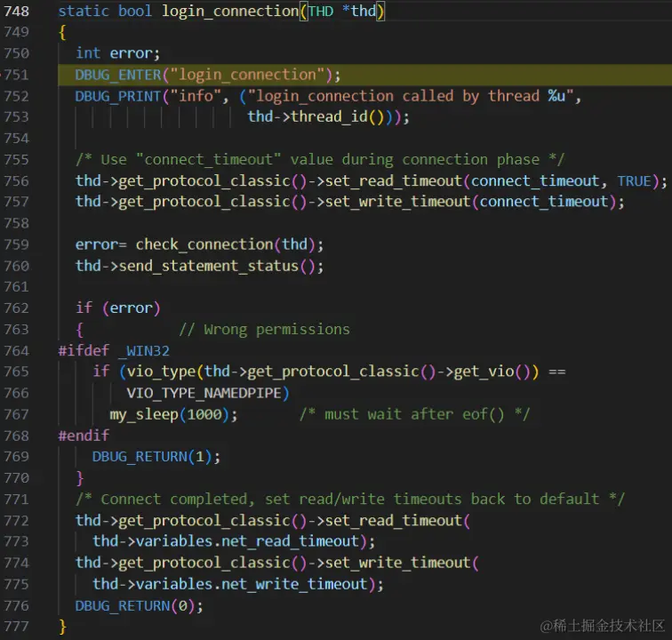Click line number 751 in the gutter
The height and width of the screenshot is (640, 672).
coord(16,75)
